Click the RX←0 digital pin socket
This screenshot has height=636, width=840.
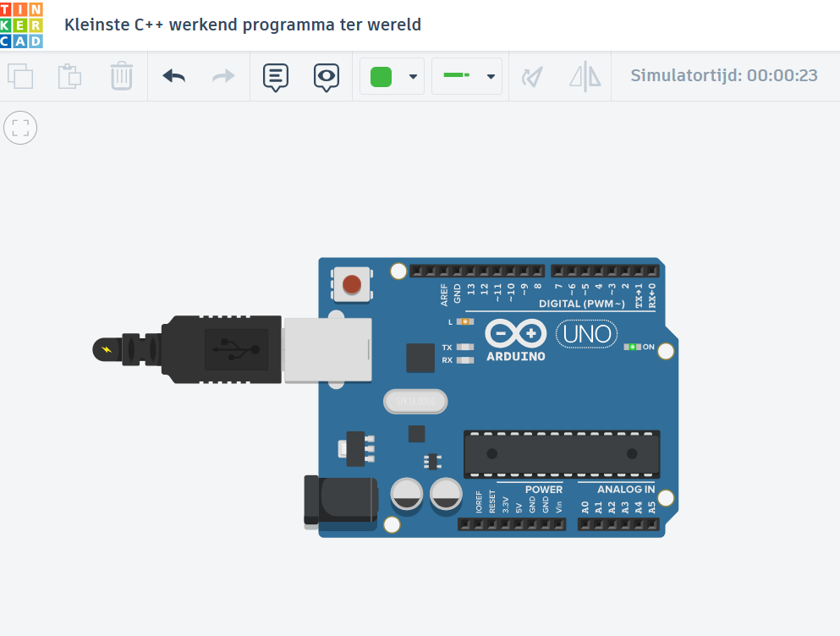[651, 271]
